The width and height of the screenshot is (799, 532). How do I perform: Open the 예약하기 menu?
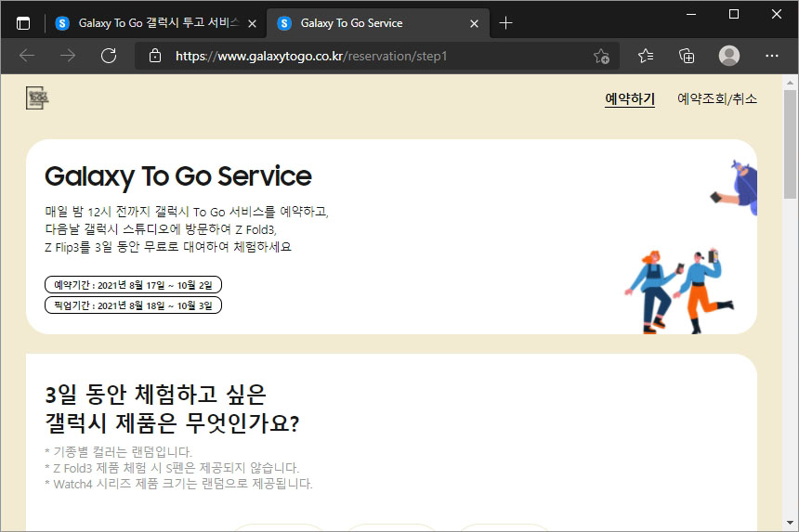point(630,98)
